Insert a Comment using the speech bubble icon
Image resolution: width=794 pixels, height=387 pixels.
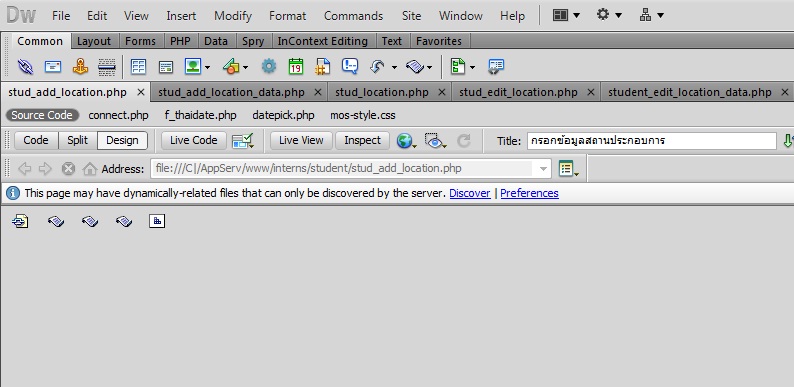[350, 66]
